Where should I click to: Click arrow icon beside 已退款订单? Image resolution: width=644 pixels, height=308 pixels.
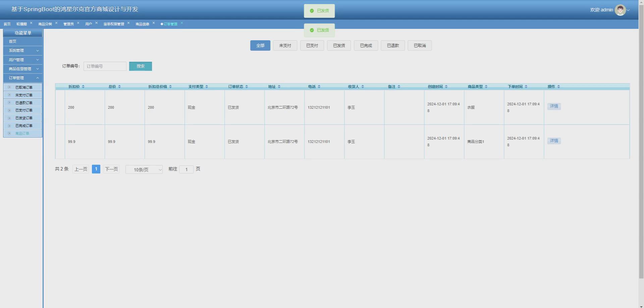click(9, 103)
